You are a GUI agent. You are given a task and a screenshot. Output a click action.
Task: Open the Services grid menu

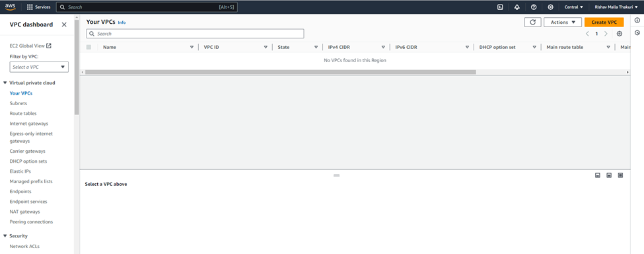click(39, 7)
